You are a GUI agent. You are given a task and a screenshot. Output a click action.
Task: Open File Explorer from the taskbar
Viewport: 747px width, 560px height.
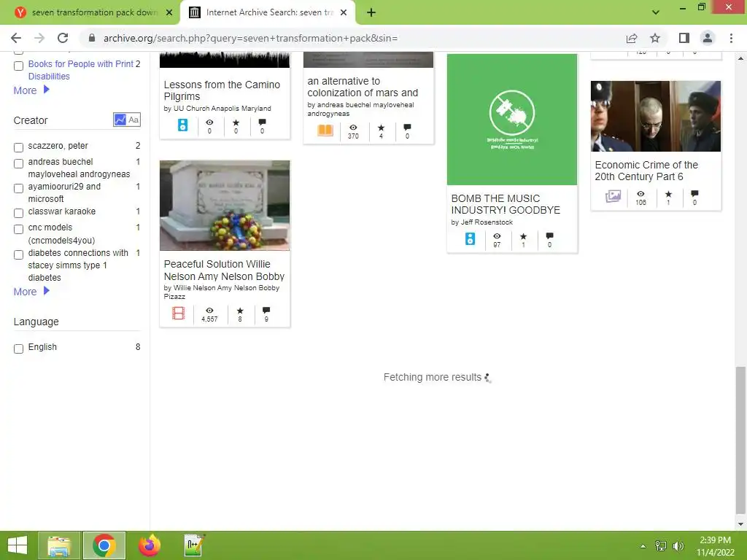pyautogui.click(x=59, y=545)
